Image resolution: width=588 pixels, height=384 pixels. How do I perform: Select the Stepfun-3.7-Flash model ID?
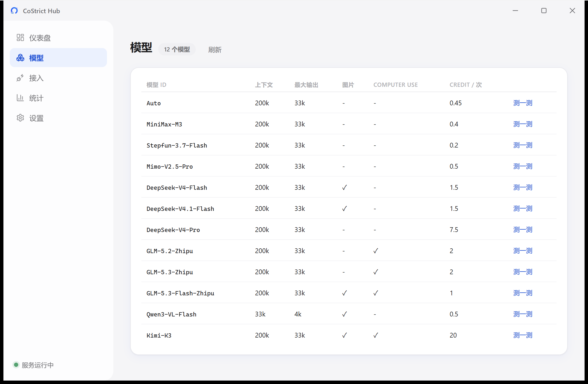tap(177, 145)
